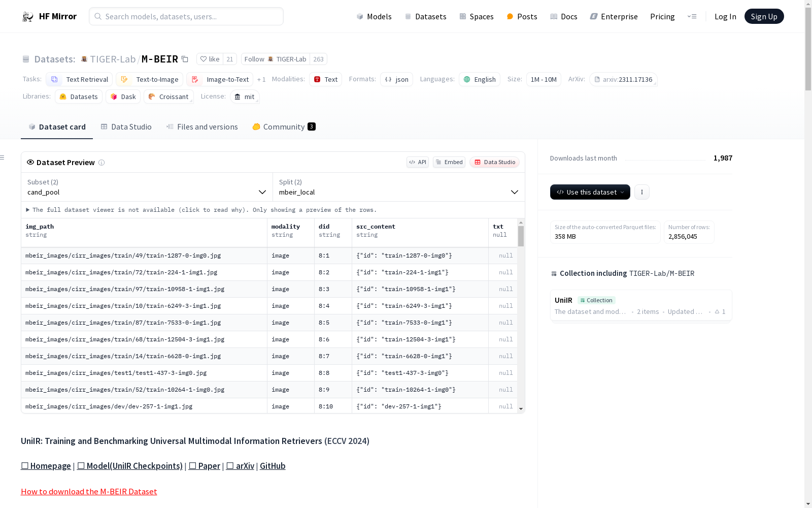
Task: Open the Posts nav item
Action: [x=522, y=16]
